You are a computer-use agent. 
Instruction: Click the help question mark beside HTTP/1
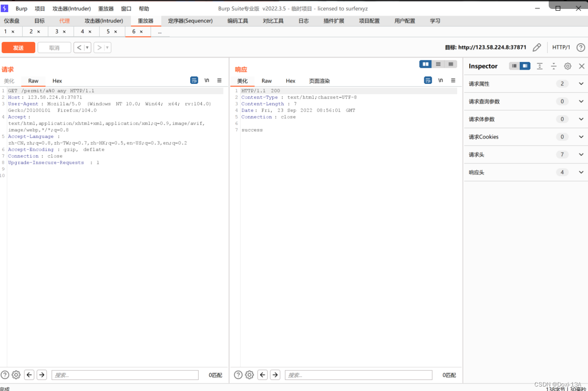pos(580,47)
